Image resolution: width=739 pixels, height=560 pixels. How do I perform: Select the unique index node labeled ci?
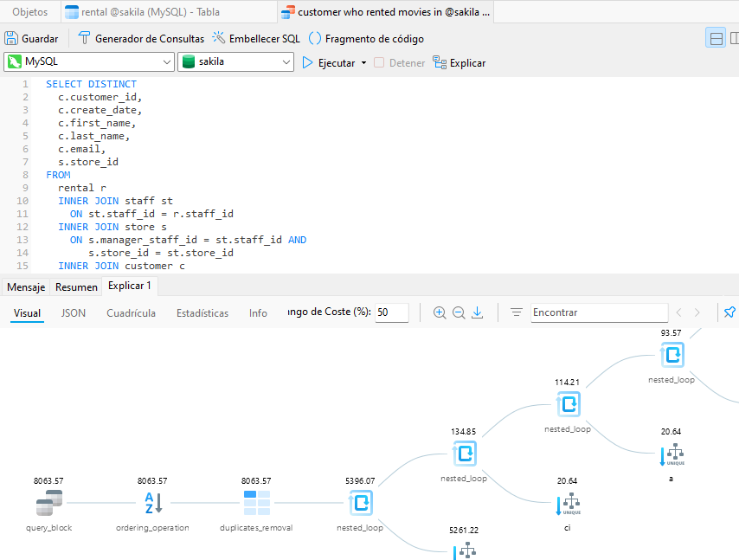coord(569,505)
